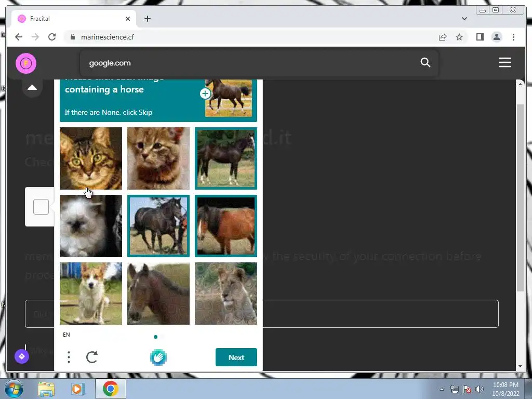Open File Explorer from taskbar

coord(46,389)
